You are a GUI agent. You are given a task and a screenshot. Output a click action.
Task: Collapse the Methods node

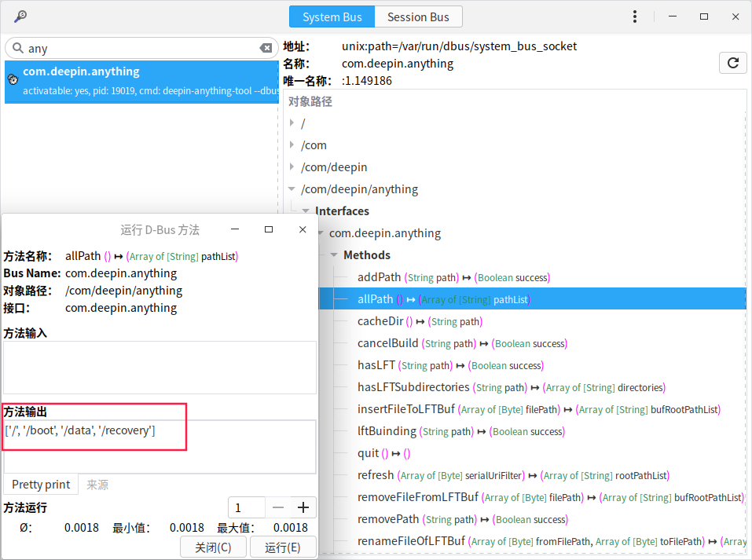click(334, 255)
